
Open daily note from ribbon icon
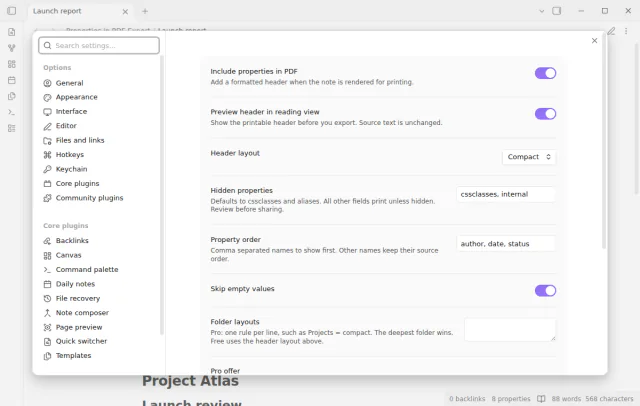tap(11, 80)
